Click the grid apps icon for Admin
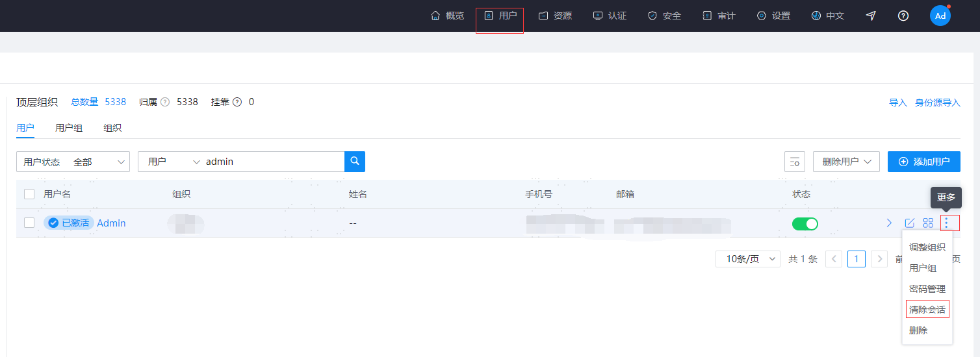 [x=928, y=223]
